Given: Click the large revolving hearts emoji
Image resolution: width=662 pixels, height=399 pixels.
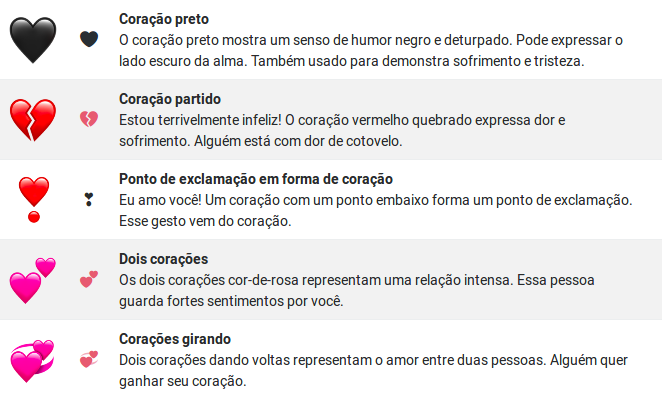Looking at the screenshot, I should pyautogui.click(x=33, y=361).
